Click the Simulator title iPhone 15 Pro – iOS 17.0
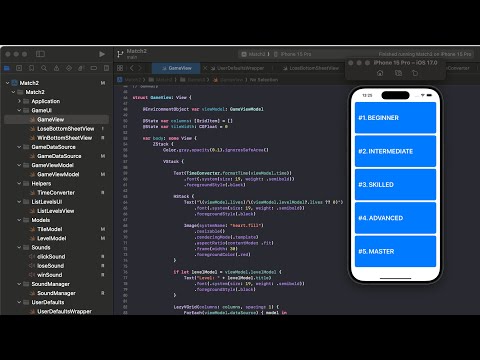The width and height of the screenshot is (480, 360). 405,63
